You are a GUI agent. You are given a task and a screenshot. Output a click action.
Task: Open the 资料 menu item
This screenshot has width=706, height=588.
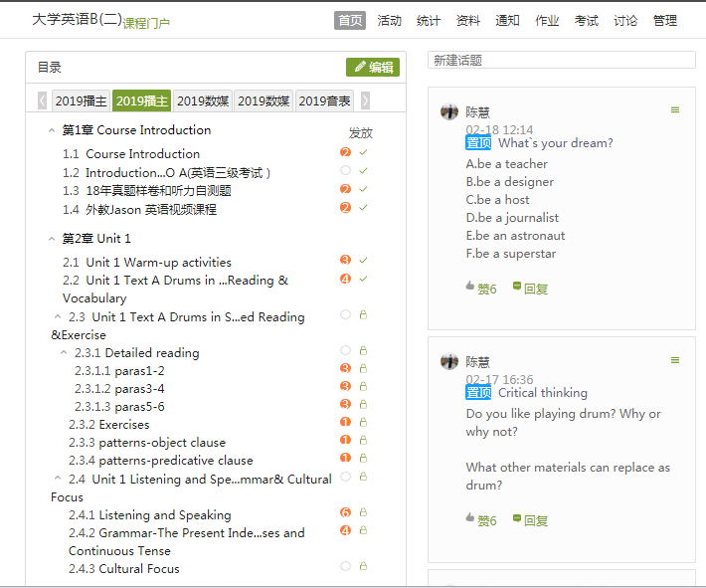pos(467,20)
